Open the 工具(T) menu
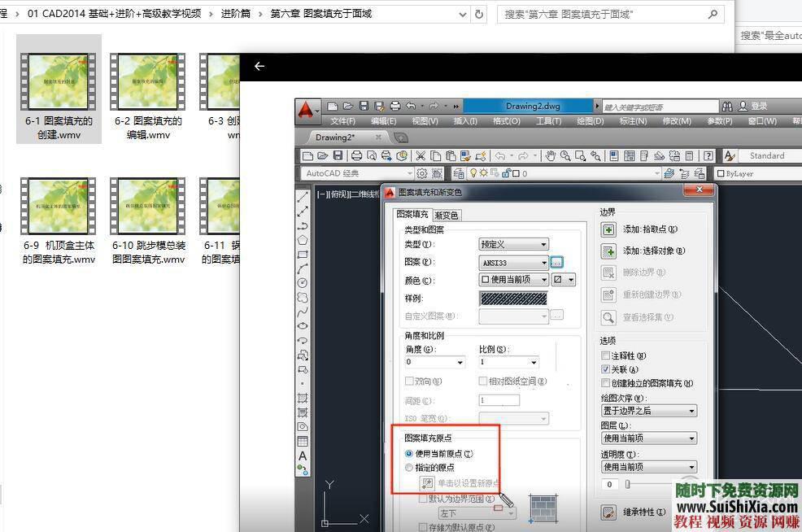Screen dimensions: 802x532 [547, 120]
